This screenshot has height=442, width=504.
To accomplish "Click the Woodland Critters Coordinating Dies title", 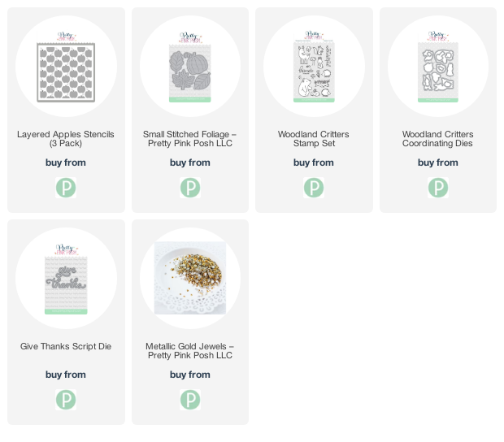I will [x=438, y=139].
